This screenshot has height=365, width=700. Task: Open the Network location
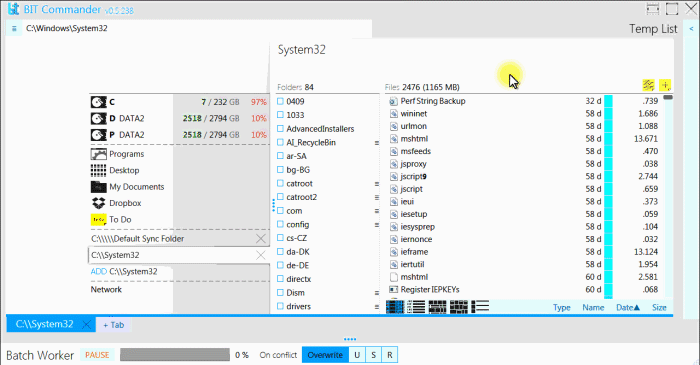tap(106, 289)
